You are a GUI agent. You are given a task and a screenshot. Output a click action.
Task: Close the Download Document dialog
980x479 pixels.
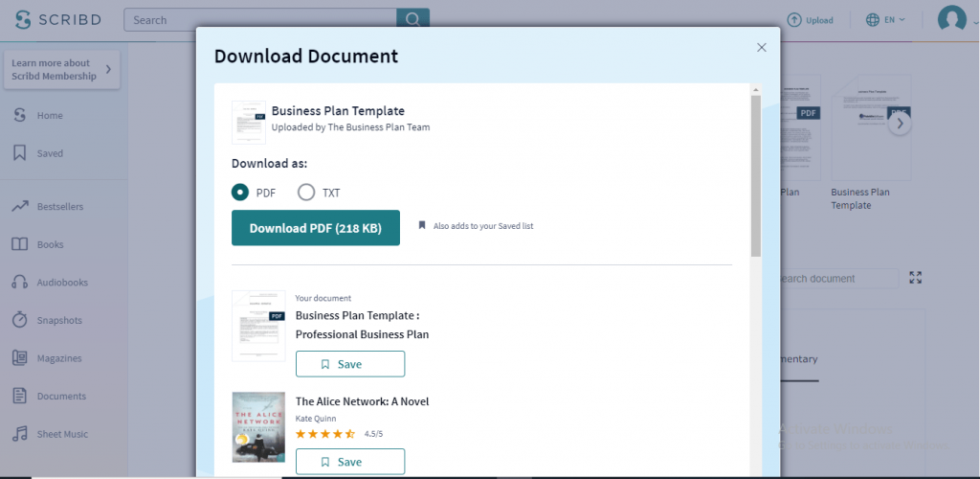[x=761, y=48]
